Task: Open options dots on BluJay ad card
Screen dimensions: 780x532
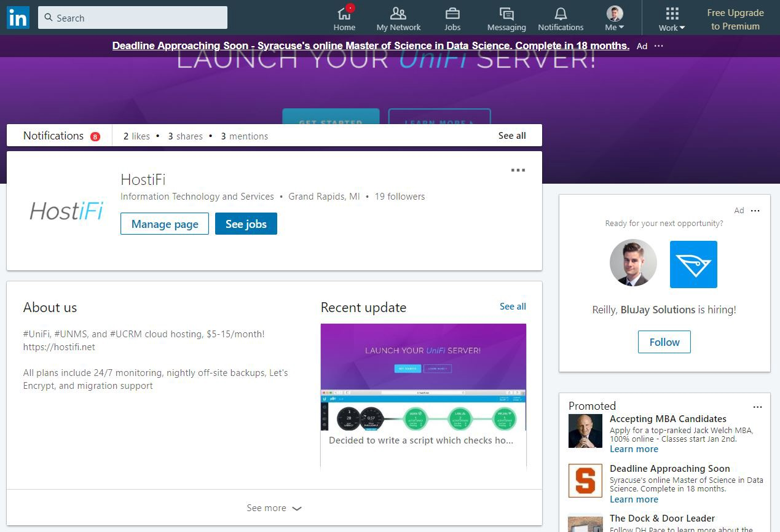Action: tap(755, 211)
